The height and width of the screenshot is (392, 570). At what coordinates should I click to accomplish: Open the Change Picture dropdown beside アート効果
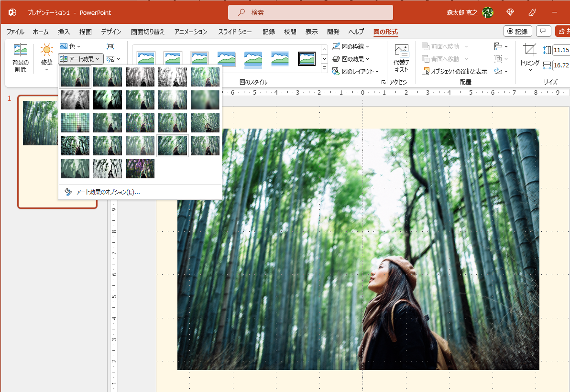(113, 59)
